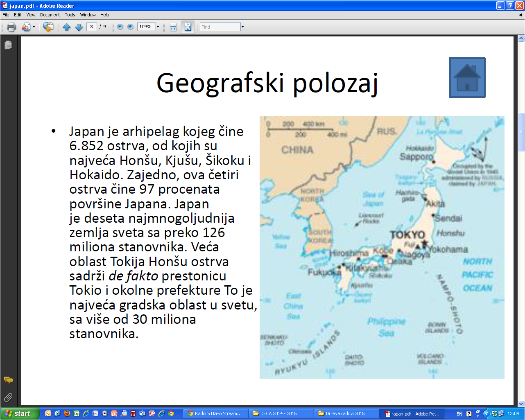Viewport: 525px width, 420px height.
Task: Click inside the Find search box
Action: [x=220, y=27]
